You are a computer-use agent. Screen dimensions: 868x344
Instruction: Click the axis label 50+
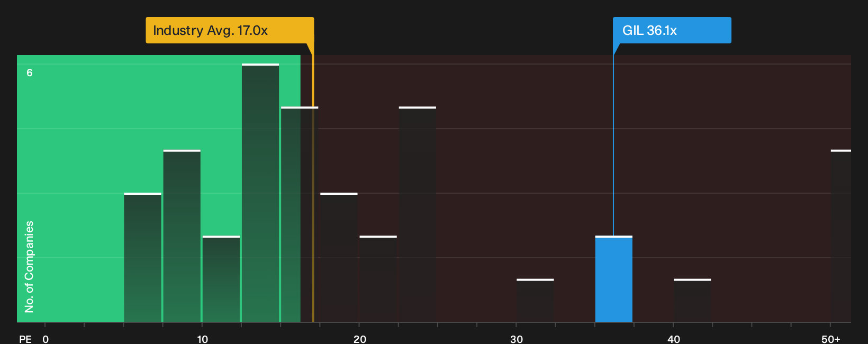[830, 339]
